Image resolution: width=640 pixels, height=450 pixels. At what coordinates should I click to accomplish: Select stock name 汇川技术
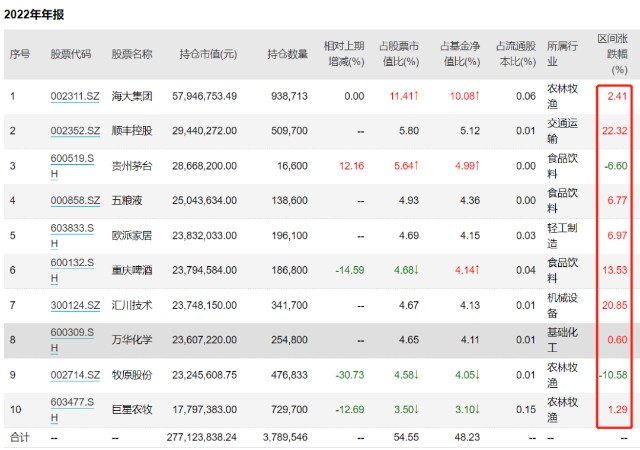click(x=132, y=305)
